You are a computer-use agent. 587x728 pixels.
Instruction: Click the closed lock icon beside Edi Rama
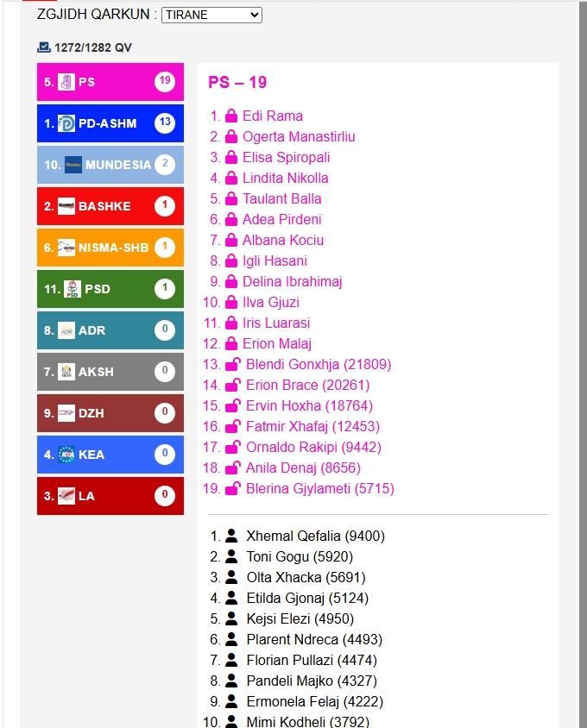click(x=231, y=116)
